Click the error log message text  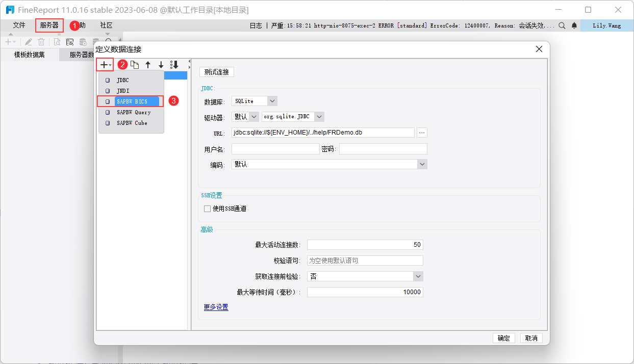click(x=413, y=25)
